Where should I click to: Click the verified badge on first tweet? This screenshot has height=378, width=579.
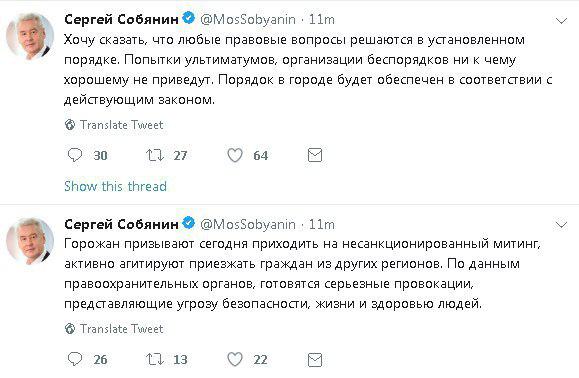pyautogui.click(x=189, y=18)
